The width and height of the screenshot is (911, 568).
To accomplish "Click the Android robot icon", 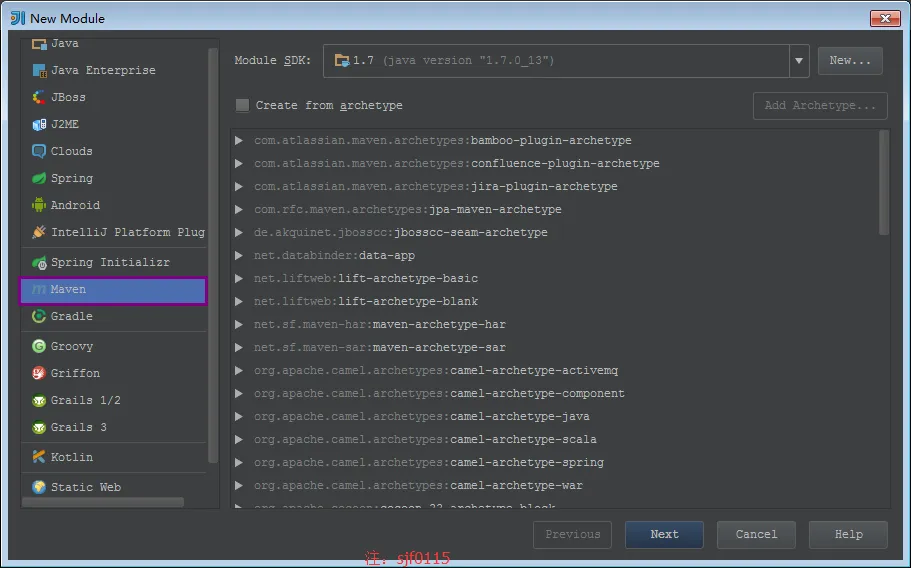I will click(x=39, y=205).
